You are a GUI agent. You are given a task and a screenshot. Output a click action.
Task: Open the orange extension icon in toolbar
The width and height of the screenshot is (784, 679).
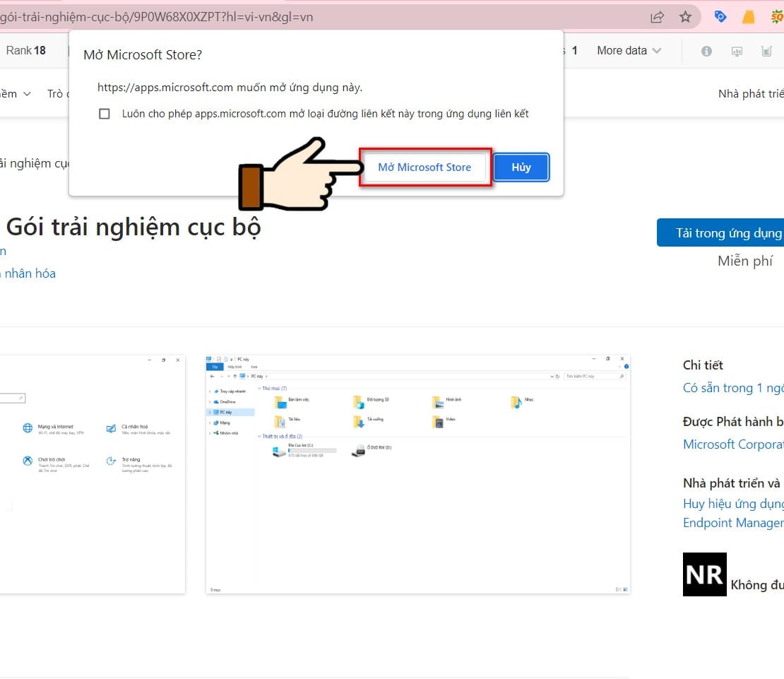749,17
